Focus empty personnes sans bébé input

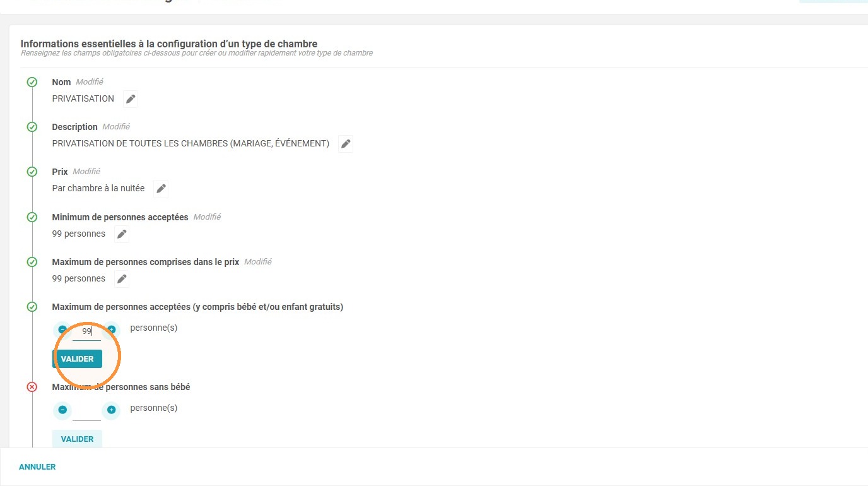[86, 411]
